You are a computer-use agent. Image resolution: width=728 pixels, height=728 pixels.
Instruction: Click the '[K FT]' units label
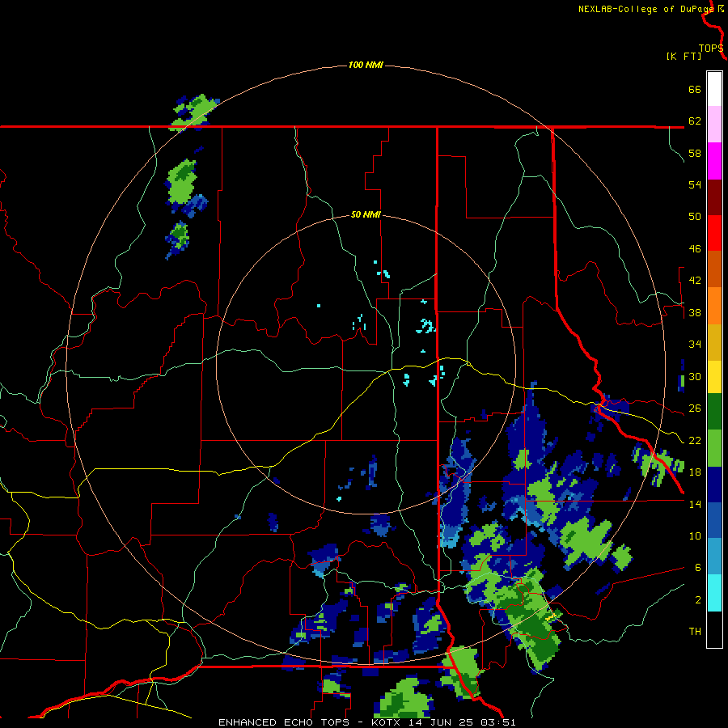(x=684, y=57)
